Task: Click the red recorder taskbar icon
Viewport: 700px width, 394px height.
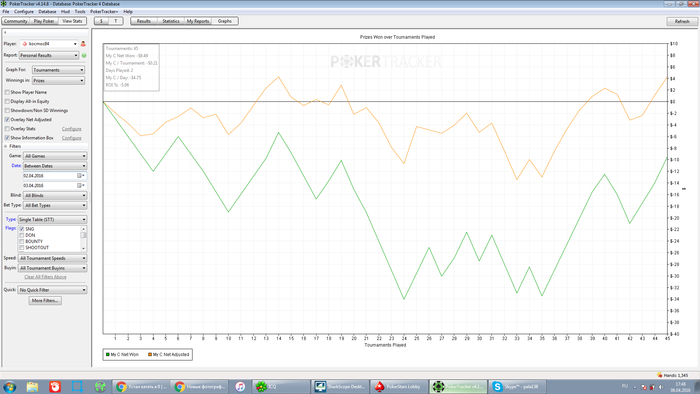Action: pyautogui.click(x=55, y=387)
